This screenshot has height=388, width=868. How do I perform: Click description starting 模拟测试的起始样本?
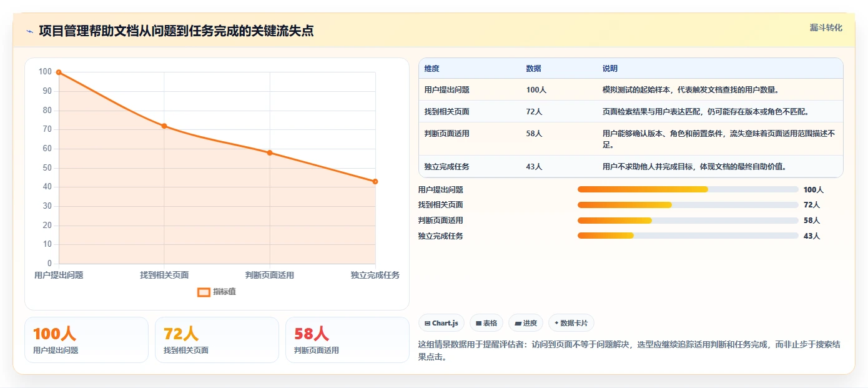[691, 90]
